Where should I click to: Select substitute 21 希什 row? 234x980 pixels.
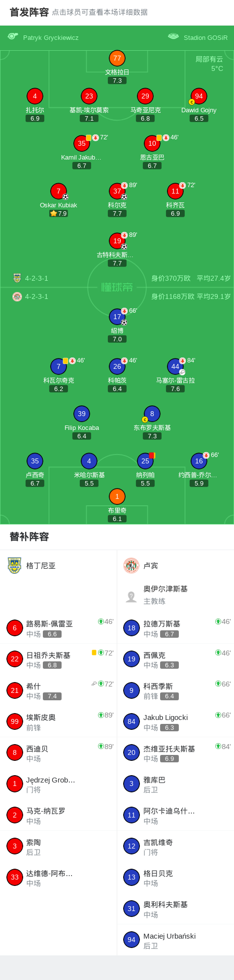[x=58, y=690]
